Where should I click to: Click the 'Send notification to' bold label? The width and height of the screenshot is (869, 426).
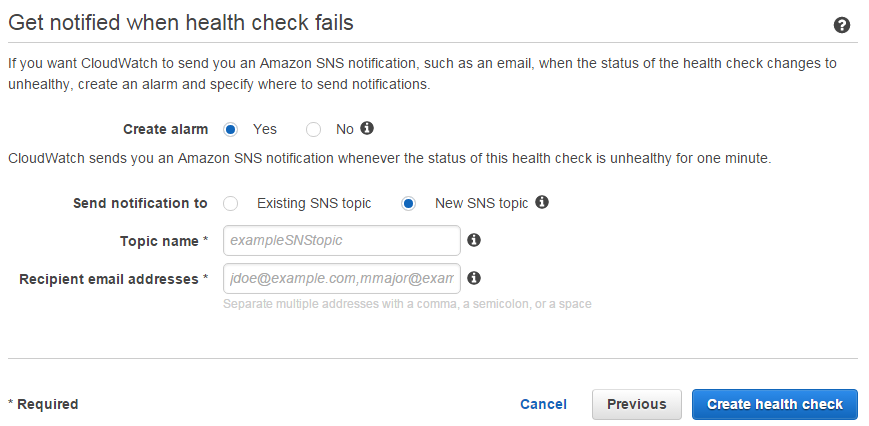pos(140,203)
